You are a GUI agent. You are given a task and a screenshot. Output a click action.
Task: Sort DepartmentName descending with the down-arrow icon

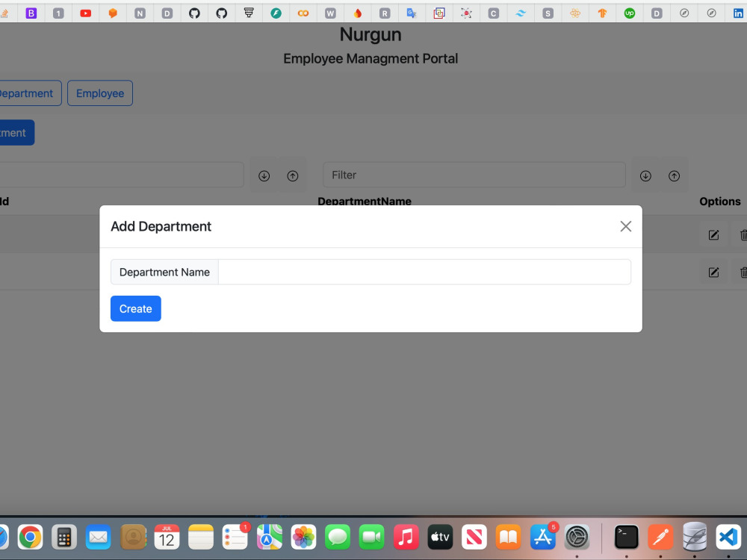point(645,175)
